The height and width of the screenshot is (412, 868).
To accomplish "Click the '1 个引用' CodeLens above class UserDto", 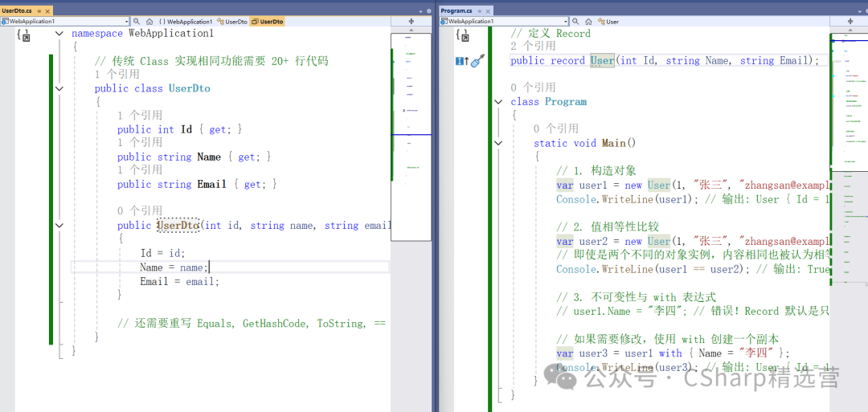I will (x=117, y=74).
